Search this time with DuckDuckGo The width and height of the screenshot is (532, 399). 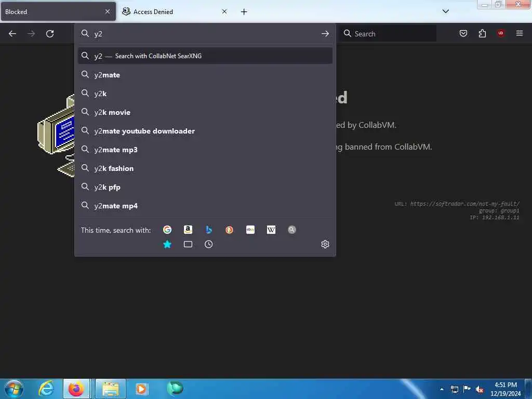pyautogui.click(x=229, y=230)
